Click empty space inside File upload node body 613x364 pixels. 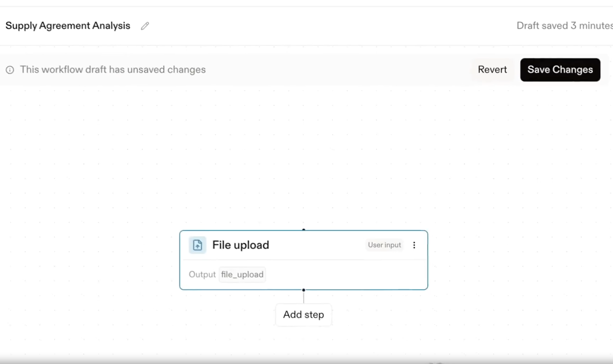tap(345, 275)
